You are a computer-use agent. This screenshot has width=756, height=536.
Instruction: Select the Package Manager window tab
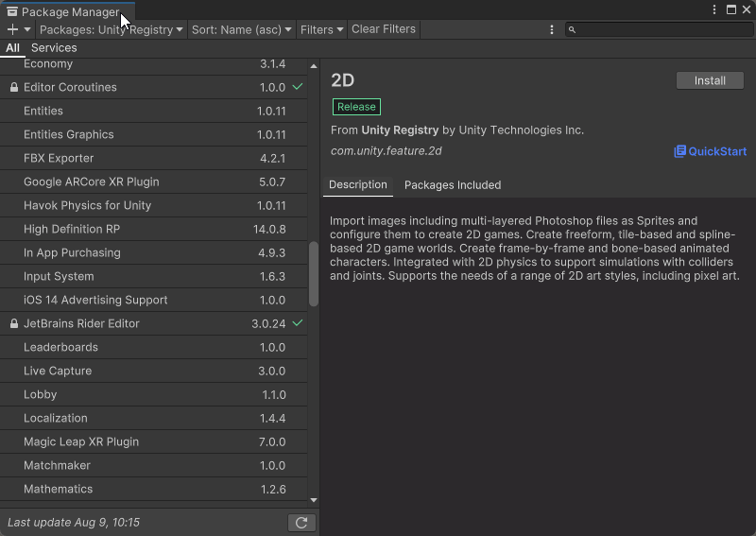[x=67, y=11]
